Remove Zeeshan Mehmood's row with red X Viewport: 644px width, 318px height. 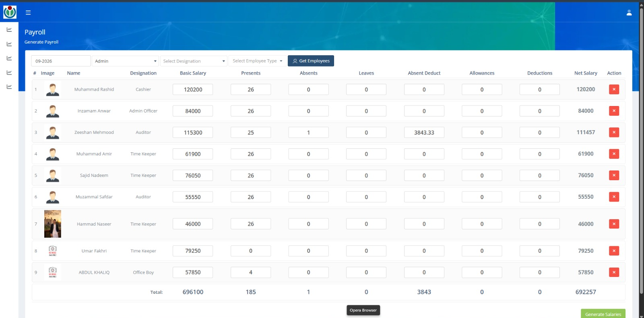614,132
